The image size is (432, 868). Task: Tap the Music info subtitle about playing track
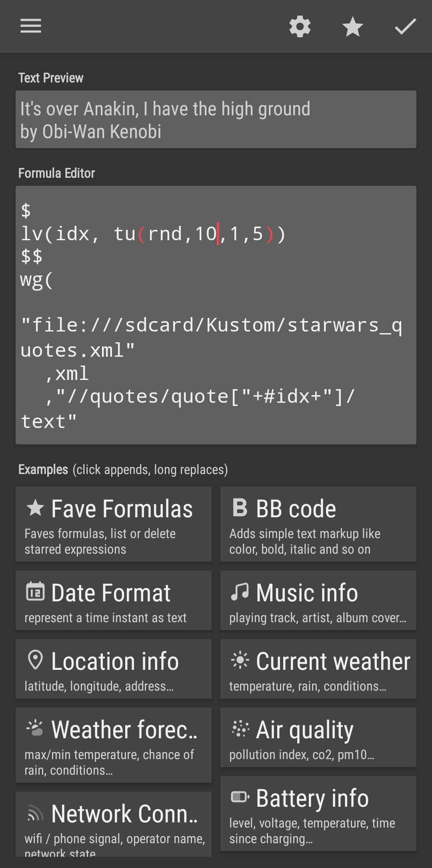pyautogui.click(x=318, y=618)
